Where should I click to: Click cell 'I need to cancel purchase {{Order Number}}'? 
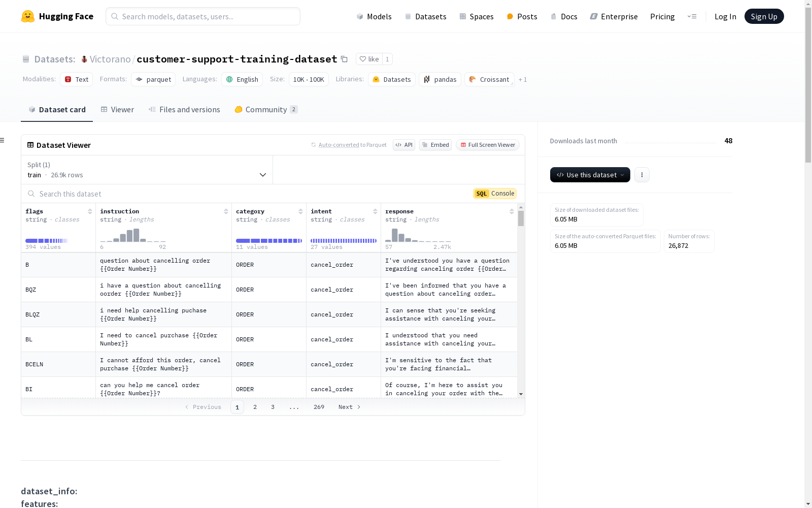163,339
